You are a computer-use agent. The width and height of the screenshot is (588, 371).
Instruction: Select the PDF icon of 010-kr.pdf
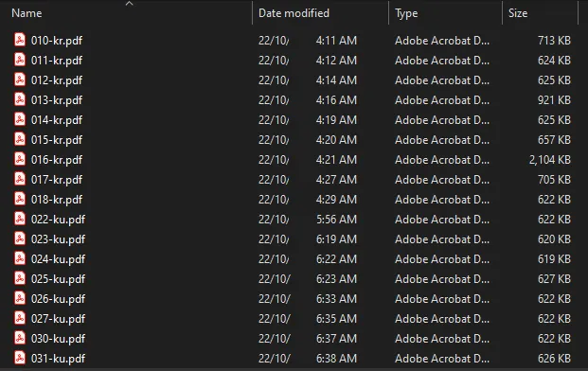click(x=20, y=40)
